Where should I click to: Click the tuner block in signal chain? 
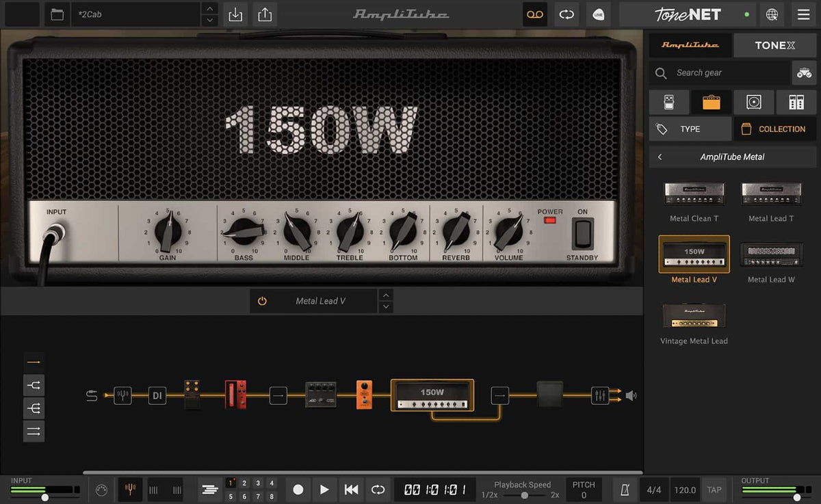pyautogui.click(x=122, y=395)
